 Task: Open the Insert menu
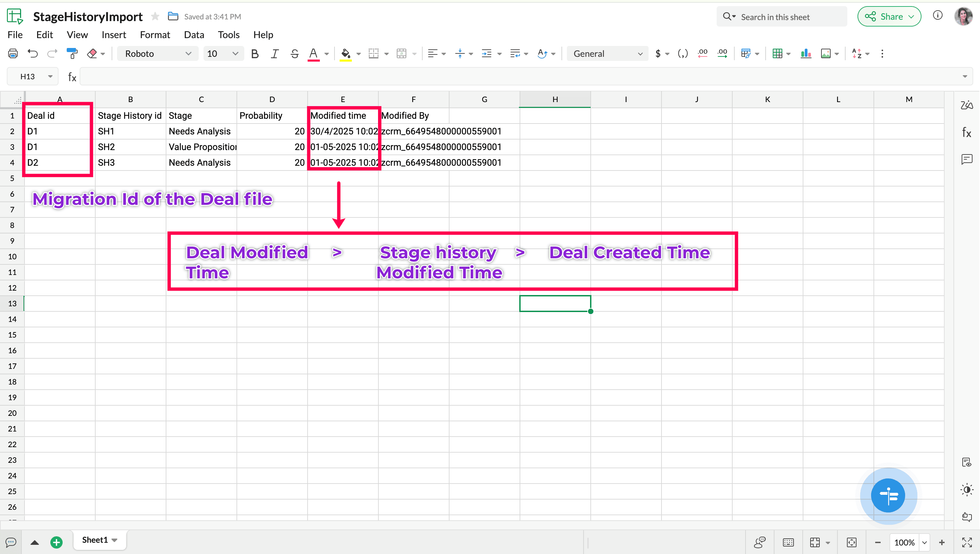[x=113, y=35]
